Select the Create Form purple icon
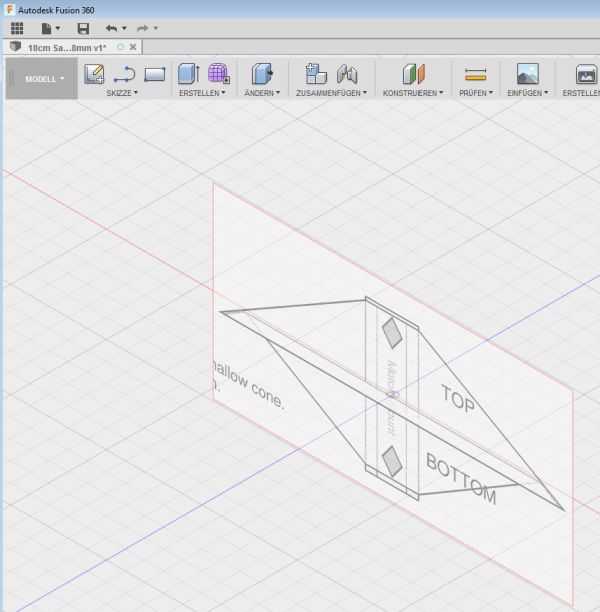Screen dimensions: 600x612 tap(219, 73)
